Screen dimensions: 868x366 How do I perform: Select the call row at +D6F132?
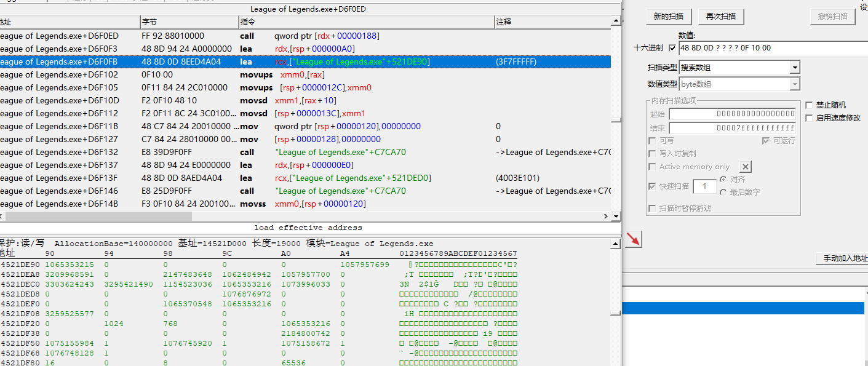(x=305, y=152)
